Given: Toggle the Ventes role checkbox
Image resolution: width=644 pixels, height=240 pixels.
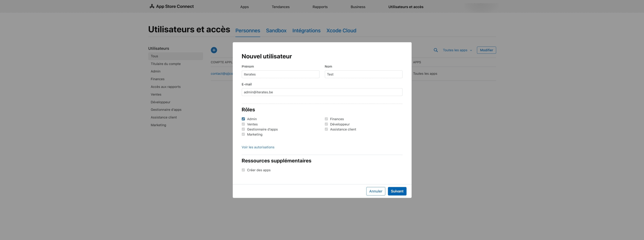Looking at the screenshot, I should [x=243, y=124].
